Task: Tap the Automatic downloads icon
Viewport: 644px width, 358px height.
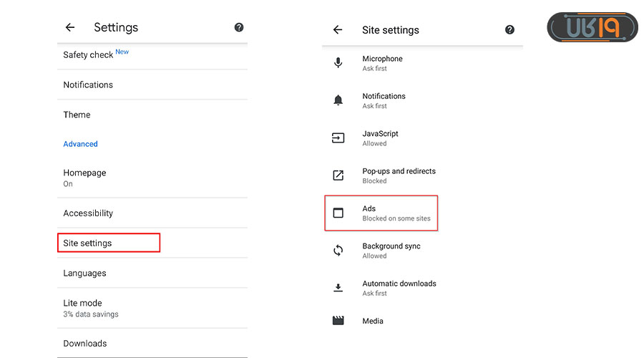Action: point(338,288)
